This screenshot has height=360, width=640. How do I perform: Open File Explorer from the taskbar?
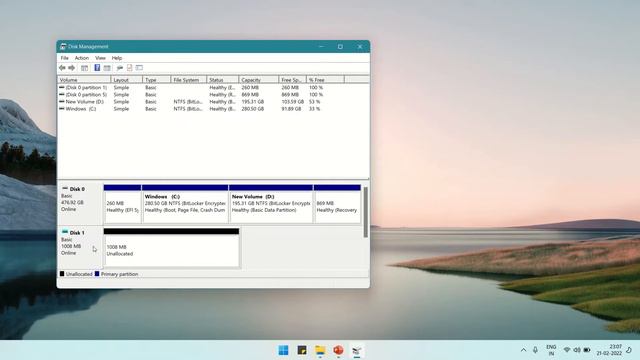click(320, 350)
